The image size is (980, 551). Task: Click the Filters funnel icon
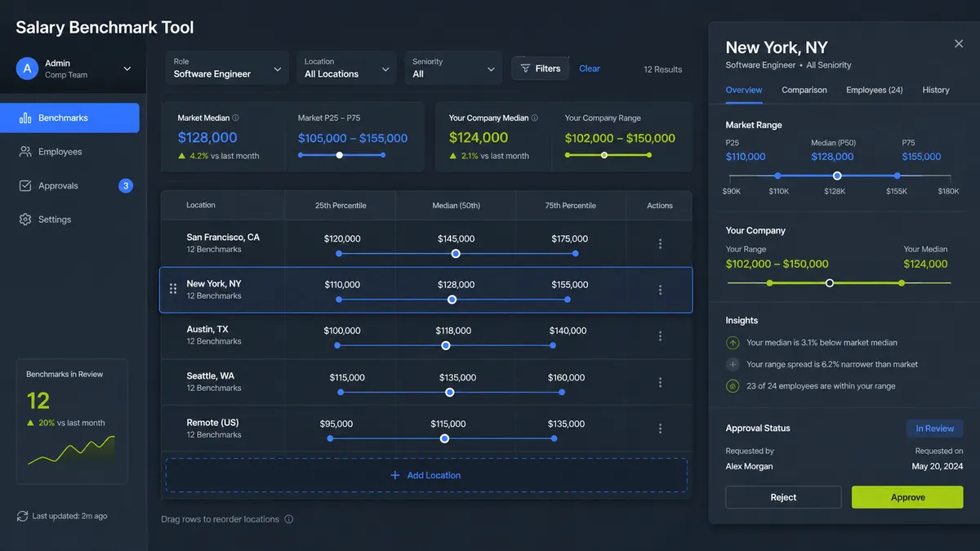[525, 69]
